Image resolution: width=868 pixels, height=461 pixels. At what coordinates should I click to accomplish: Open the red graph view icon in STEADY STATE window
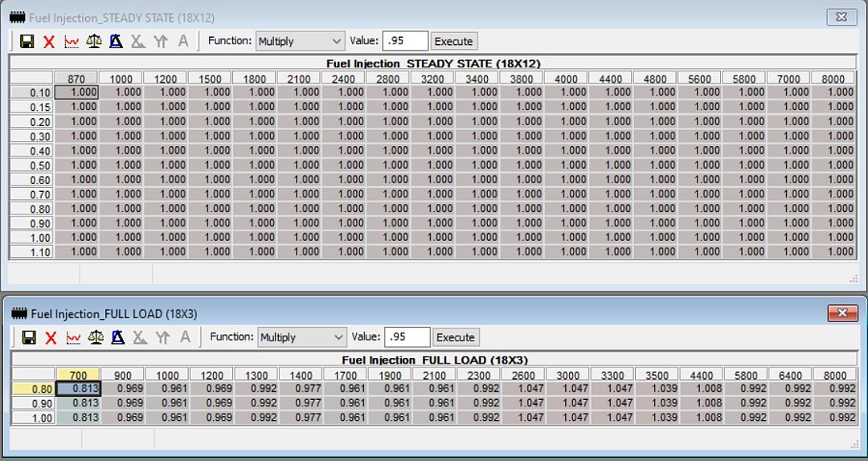coord(72,42)
